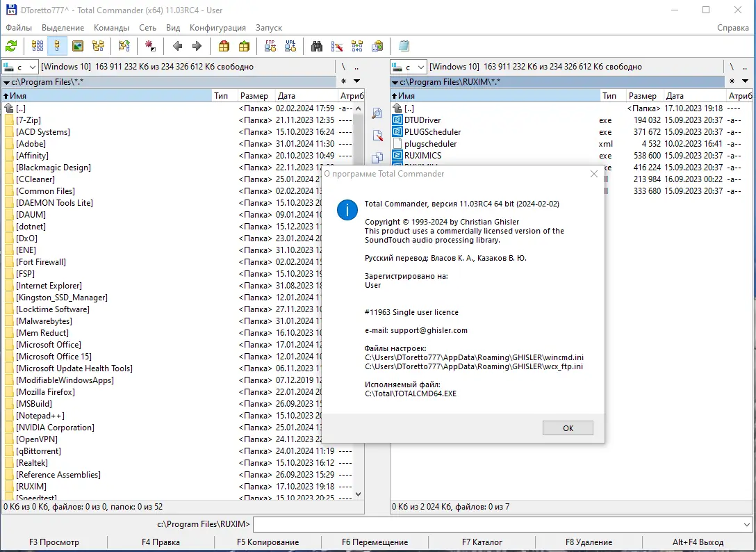Switch to brief file list view icon
756x552 pixels.
pos(37,46)
